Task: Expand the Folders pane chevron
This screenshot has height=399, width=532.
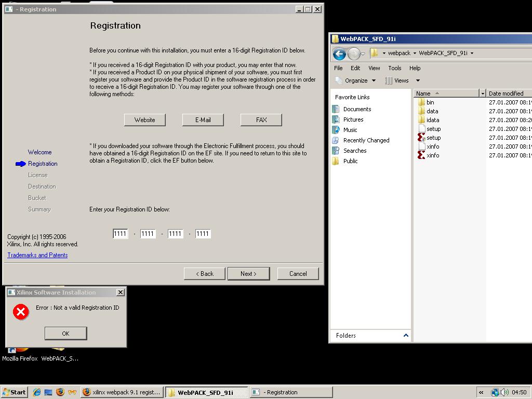Action: pyautogui.click(x=406, y=335)
